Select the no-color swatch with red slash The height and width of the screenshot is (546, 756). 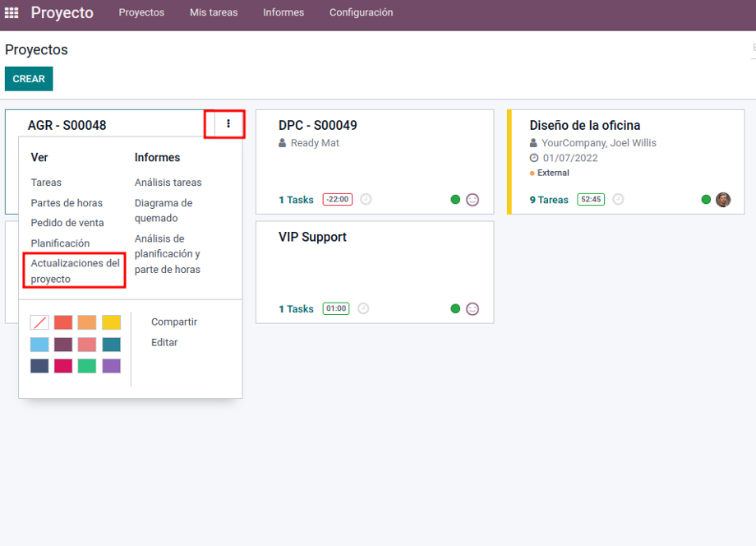pos(39,322)
